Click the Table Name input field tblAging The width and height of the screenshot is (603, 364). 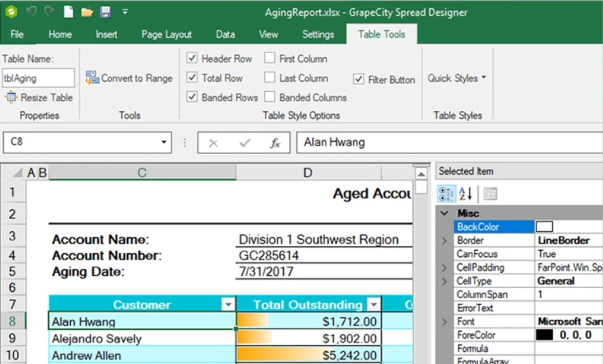(x=39, y=78)
